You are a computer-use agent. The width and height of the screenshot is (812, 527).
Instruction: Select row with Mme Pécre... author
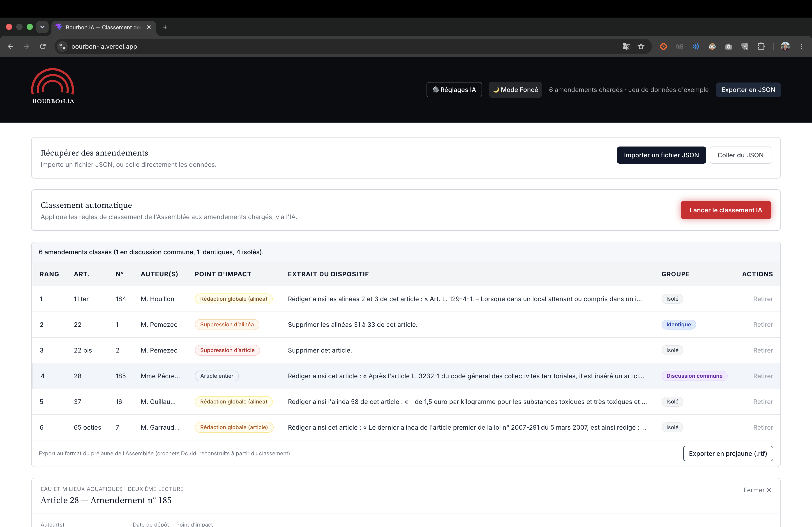tap(406, 376)
